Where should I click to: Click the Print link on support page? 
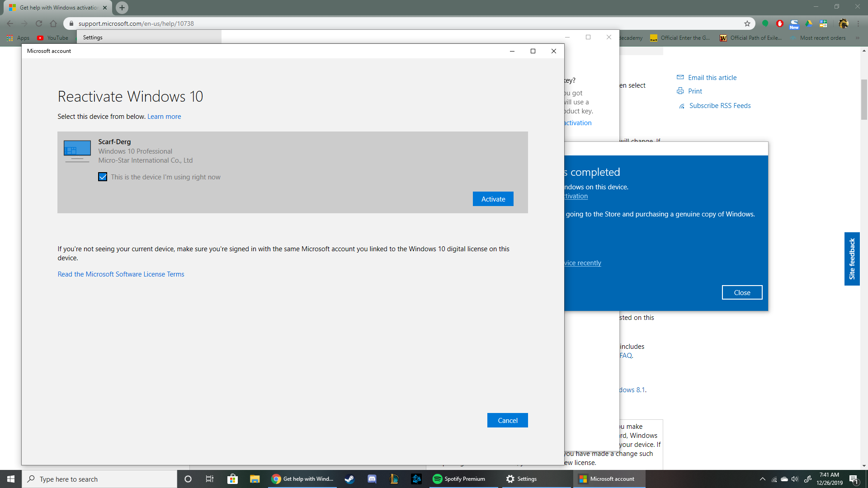[x=695, y=91]
